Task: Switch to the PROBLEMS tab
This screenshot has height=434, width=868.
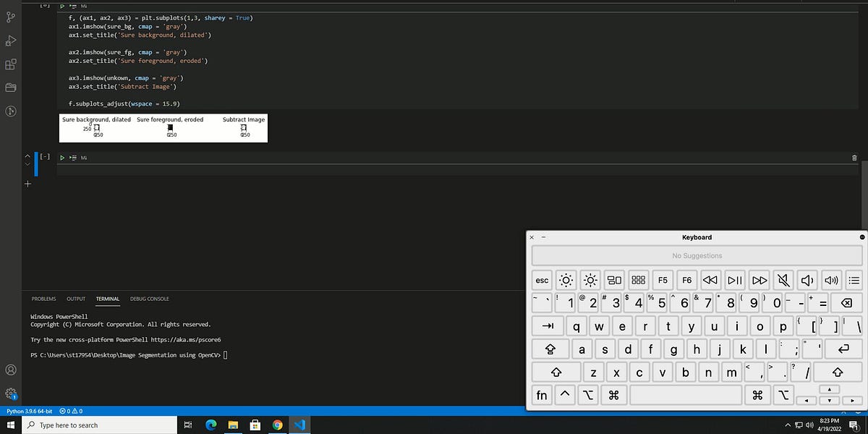Action: 43,299
